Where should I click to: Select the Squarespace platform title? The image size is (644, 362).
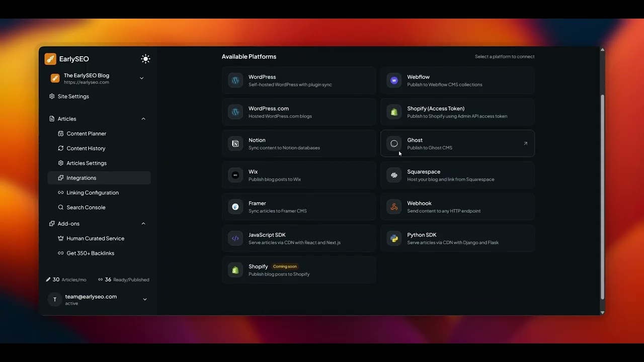(x=424, y=172)
